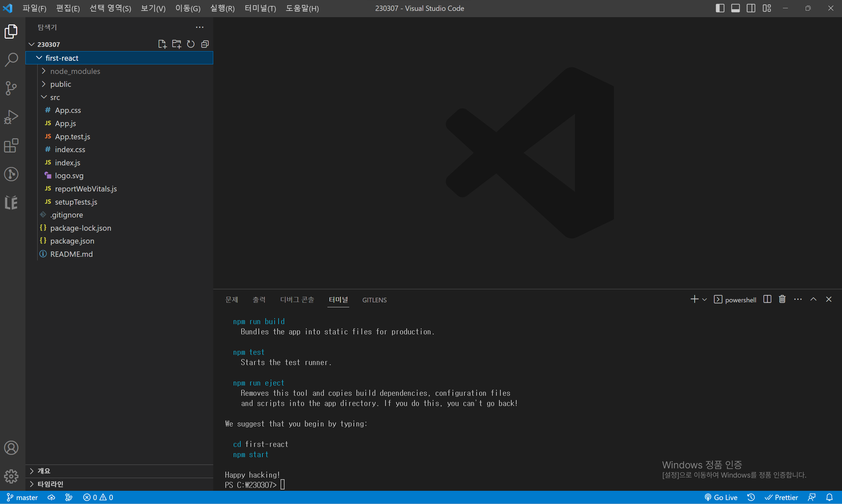Toggle the bottom panel layout button
The image size is (842, 504).
[x=735, y=8]
